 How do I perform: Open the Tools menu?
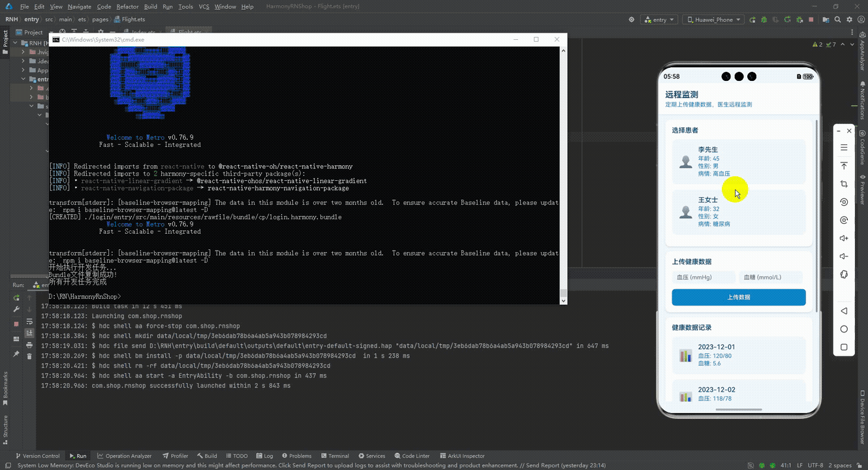click(186, 7)
